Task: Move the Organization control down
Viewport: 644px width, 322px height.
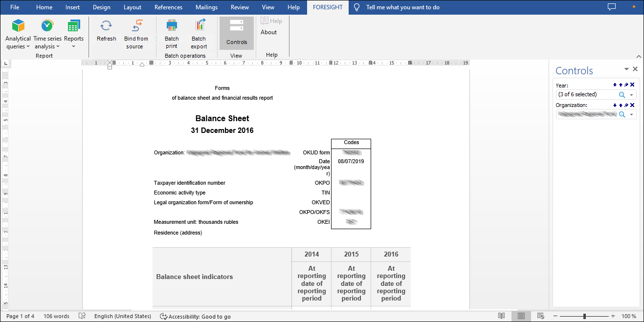Action: 615,105
